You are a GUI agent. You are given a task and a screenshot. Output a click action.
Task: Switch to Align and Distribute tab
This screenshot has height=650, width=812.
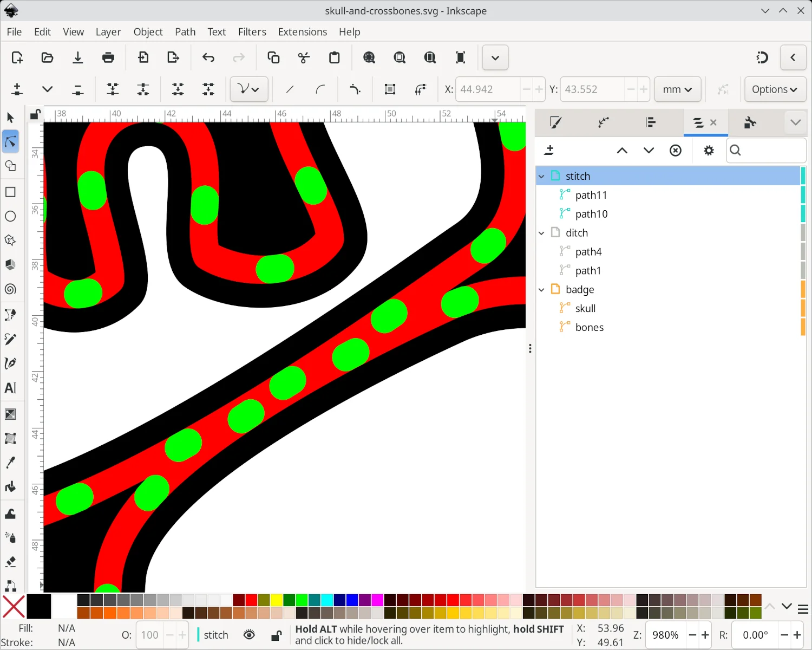[651, 122]
